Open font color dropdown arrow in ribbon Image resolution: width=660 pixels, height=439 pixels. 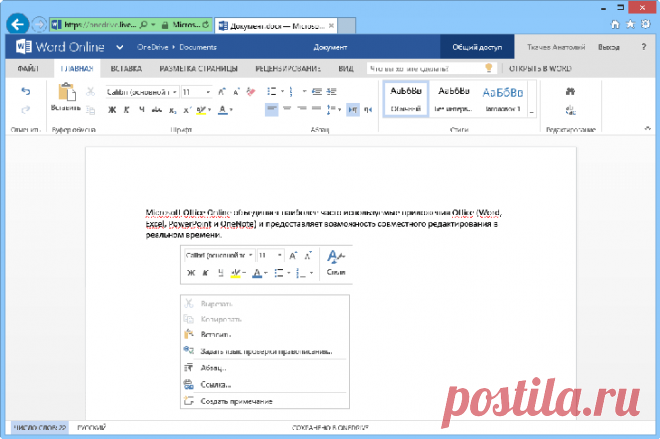point(231,110)
